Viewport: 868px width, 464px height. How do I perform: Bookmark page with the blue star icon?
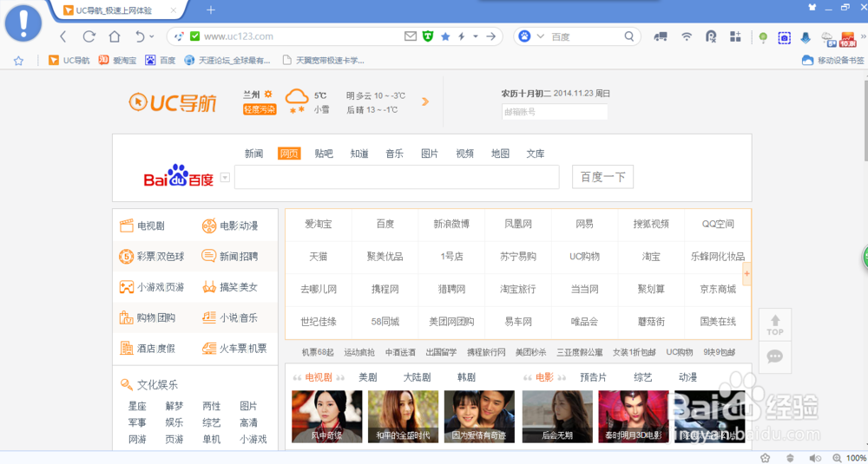pyautogui.click(x=445, y=36)
